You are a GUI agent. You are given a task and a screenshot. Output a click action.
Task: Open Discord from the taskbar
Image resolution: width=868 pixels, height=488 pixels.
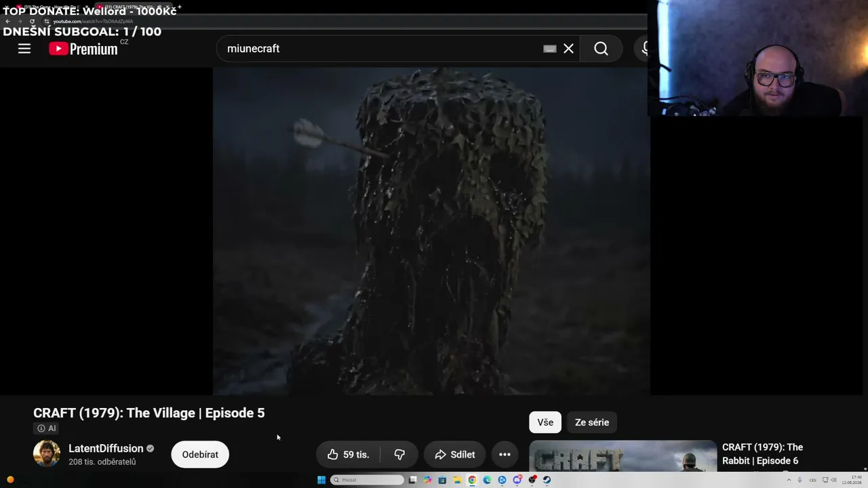(x=517, y=480)
